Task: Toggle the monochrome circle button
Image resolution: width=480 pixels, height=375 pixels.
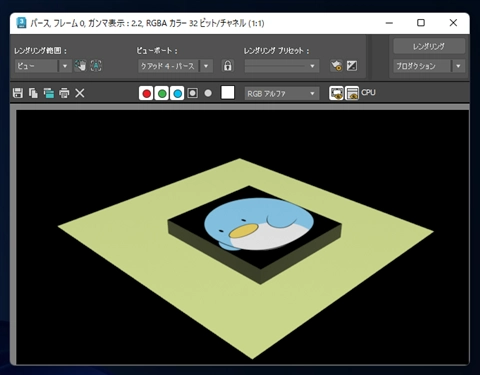Action: pyautogui.click(x=208, y=93)
